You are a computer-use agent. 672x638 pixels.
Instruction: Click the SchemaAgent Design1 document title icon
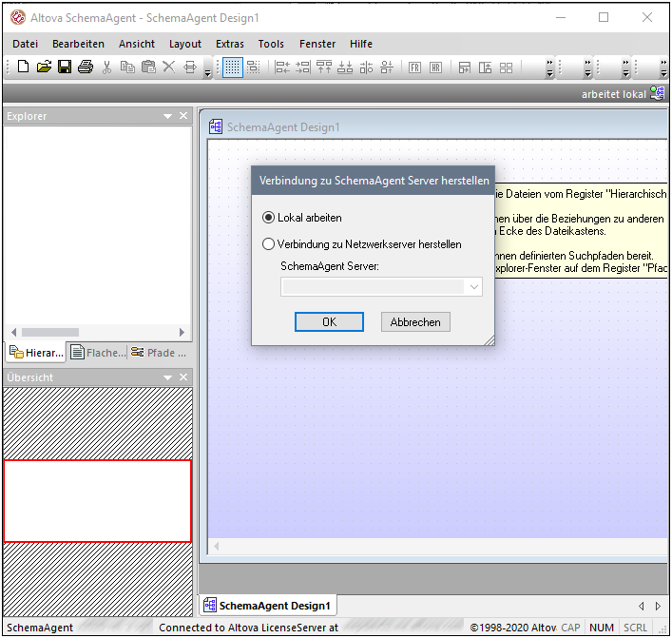[x=215, y=126]
